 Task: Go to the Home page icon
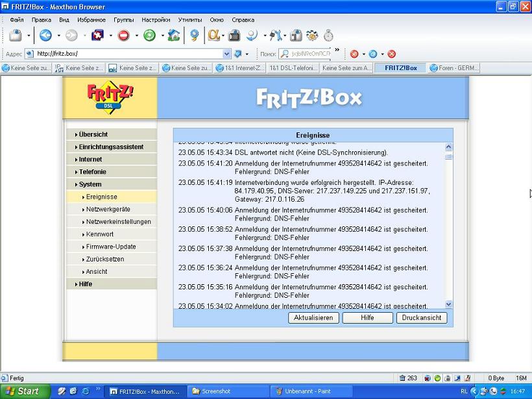174,35
